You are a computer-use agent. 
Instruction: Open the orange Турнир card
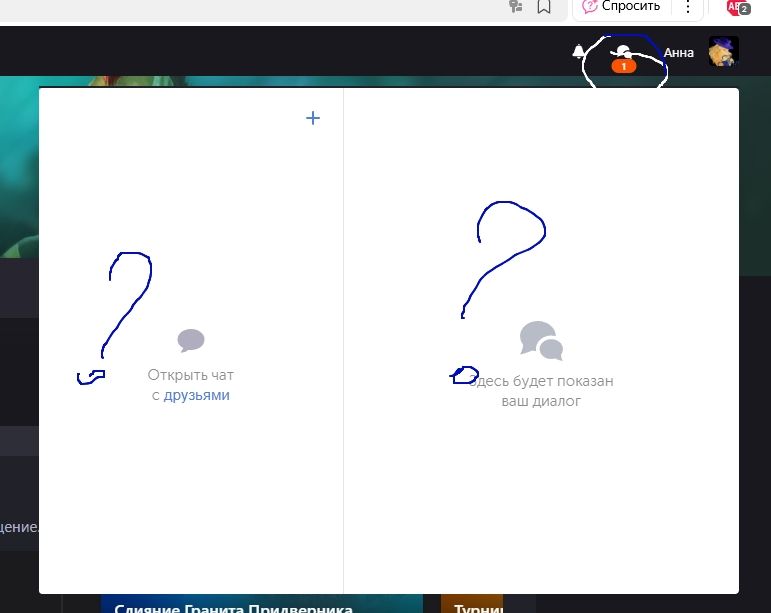coord(472,606)
